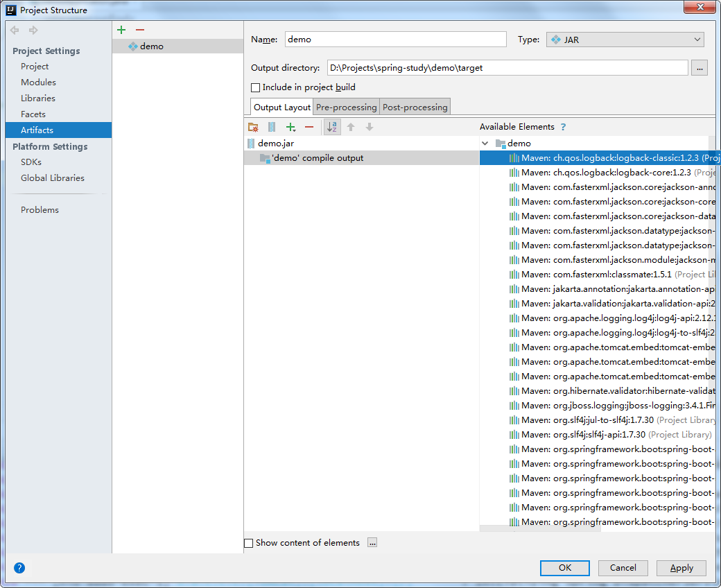This screenshot has width=721, height=588.
Task: Click jul-to-slf4j library icon
Action: pos(514,420)
